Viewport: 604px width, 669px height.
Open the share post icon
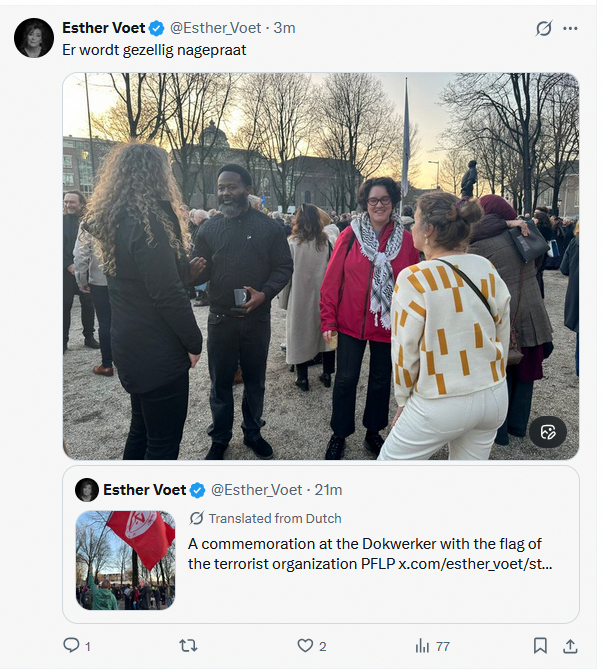click(570, 646)
